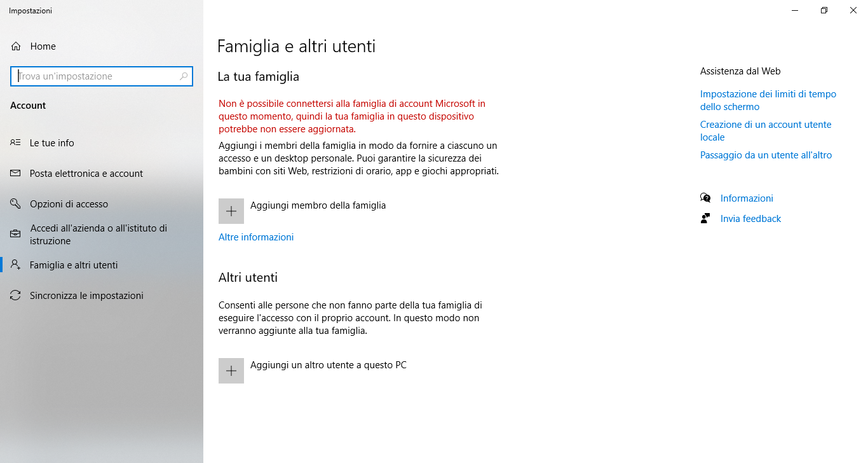Open the Altre informazioni link

click(256, 237)
